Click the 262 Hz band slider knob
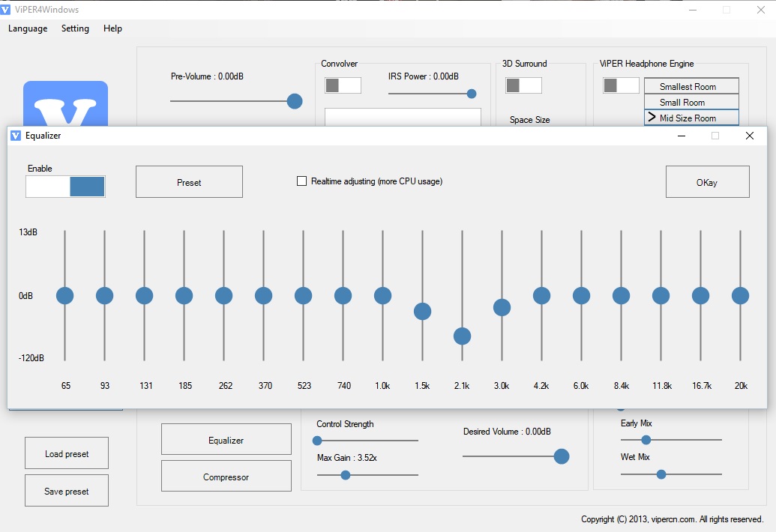Screen dimensions: 776x532 (x=223, y=296)
